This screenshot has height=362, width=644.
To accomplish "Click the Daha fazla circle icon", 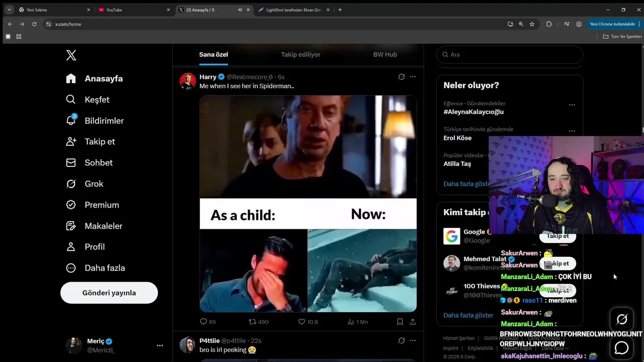I will coord(71,268).
